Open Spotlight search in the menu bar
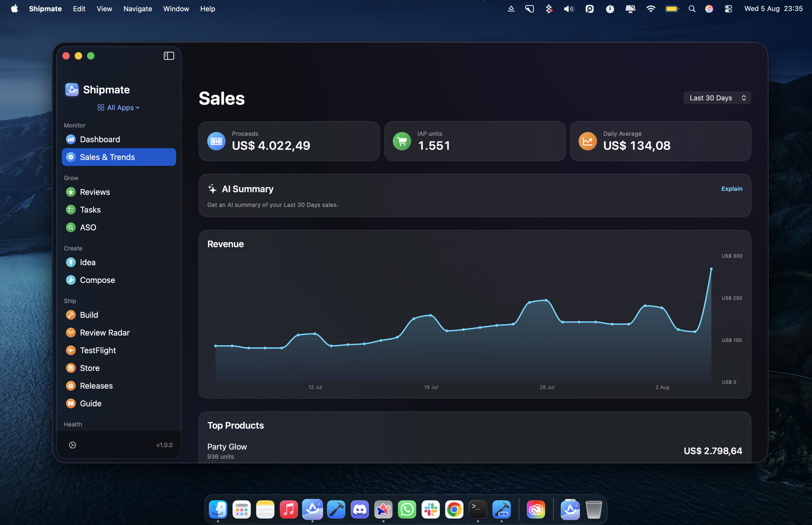Viewport: 812px width, 525px height. (692, 8)
